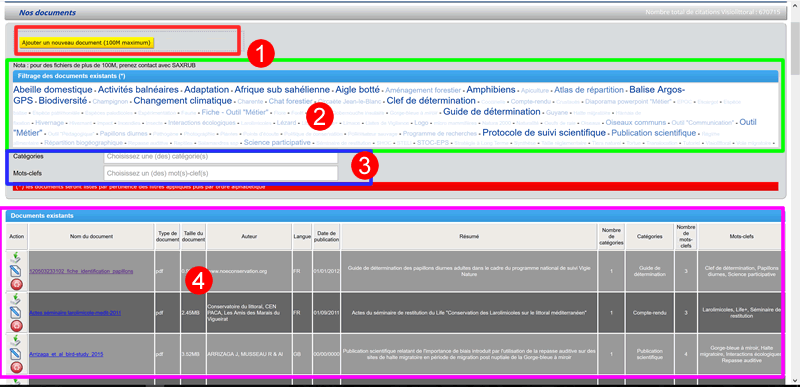Click the vertical page scrollbar
The image size is (800, 387).
point(795,204)
